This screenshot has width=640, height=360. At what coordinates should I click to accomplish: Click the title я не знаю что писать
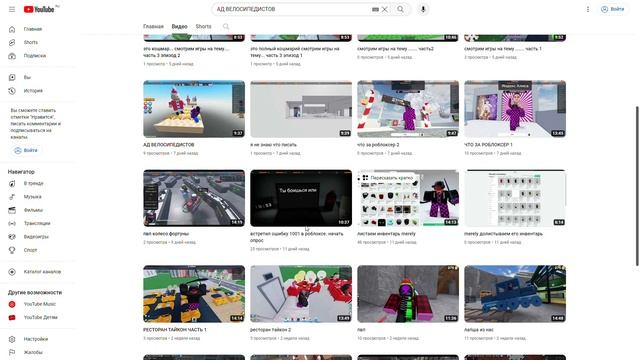click(x=273, y=145)
